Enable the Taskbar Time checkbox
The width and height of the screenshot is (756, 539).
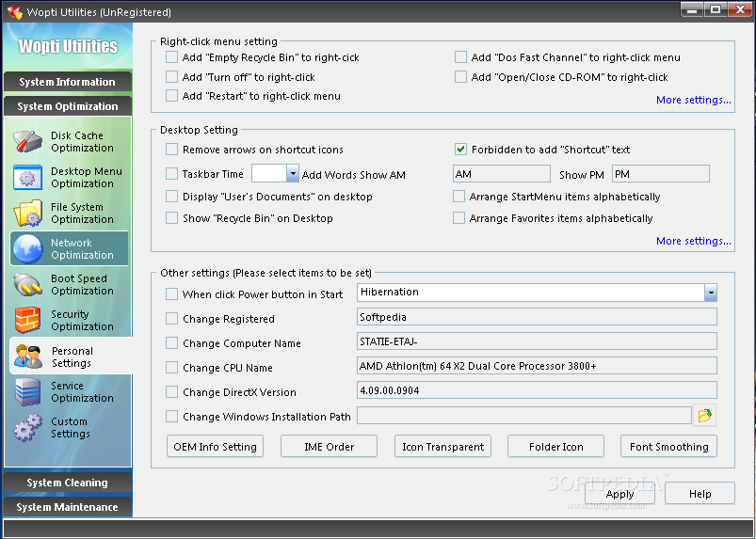click(x=171, y=173)
